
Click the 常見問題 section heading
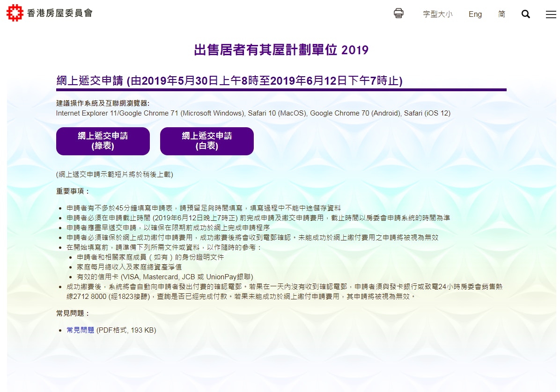point(73,313)
